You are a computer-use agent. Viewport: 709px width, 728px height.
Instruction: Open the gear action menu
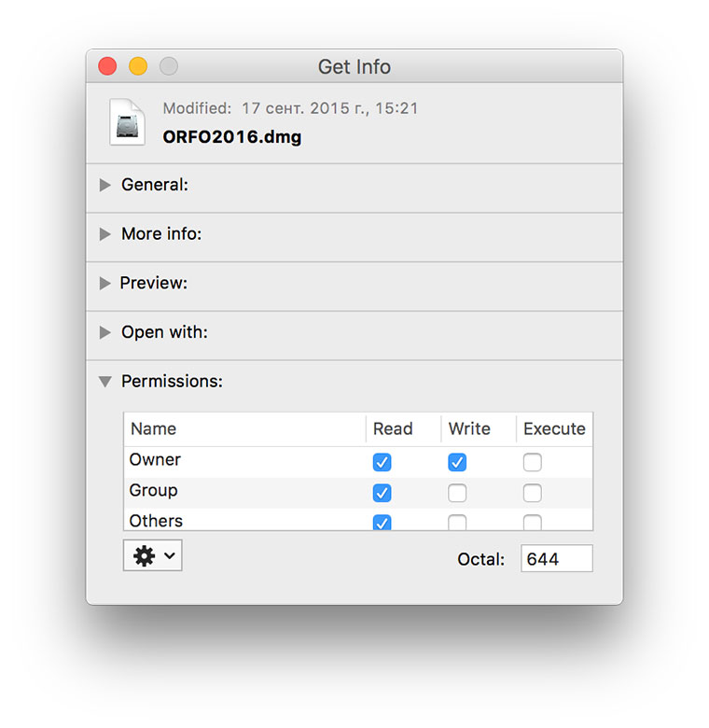153,555
